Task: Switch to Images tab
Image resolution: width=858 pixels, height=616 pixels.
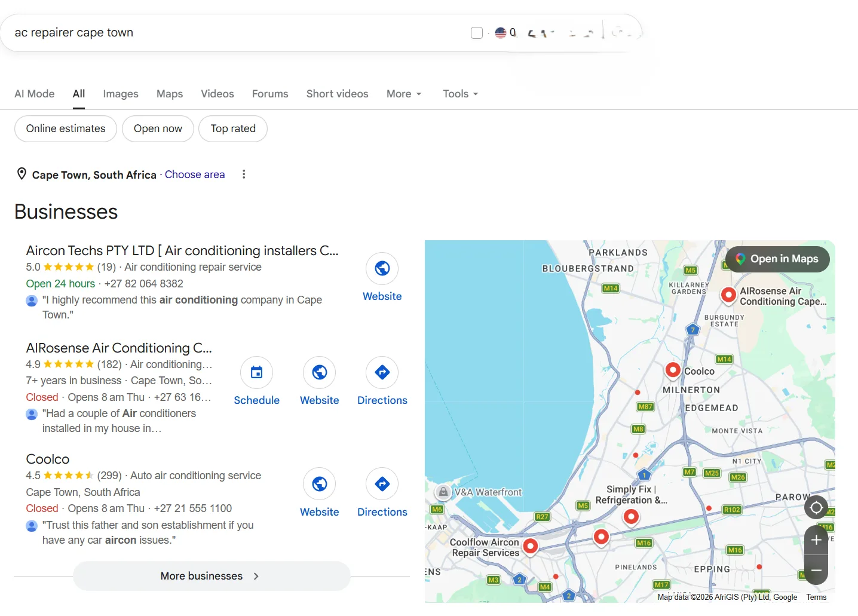Action: 121,94
